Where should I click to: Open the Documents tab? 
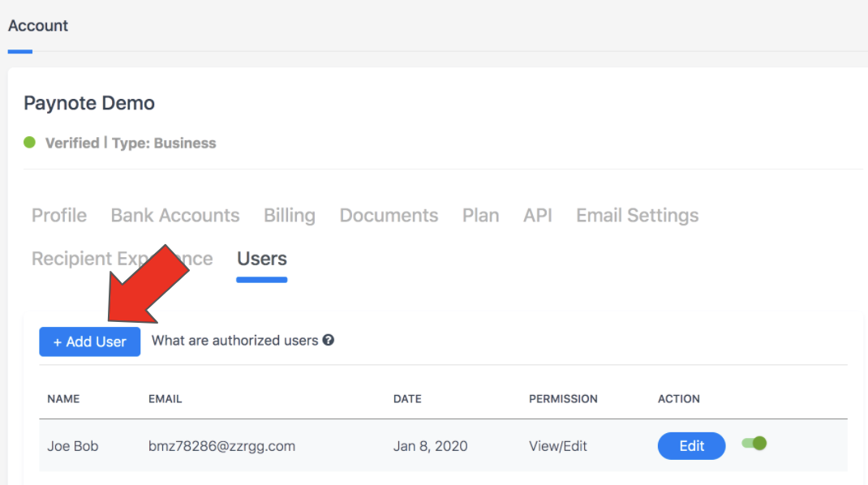(389, 216)
